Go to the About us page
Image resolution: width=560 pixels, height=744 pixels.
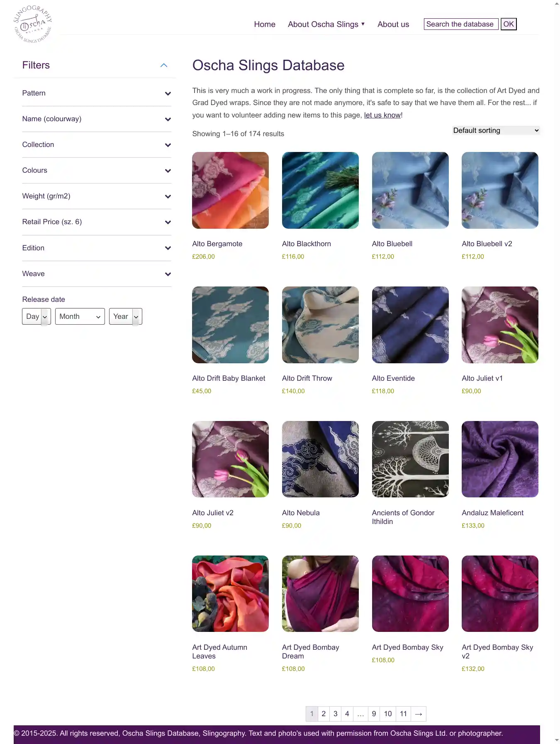click(x=393, y=24)
